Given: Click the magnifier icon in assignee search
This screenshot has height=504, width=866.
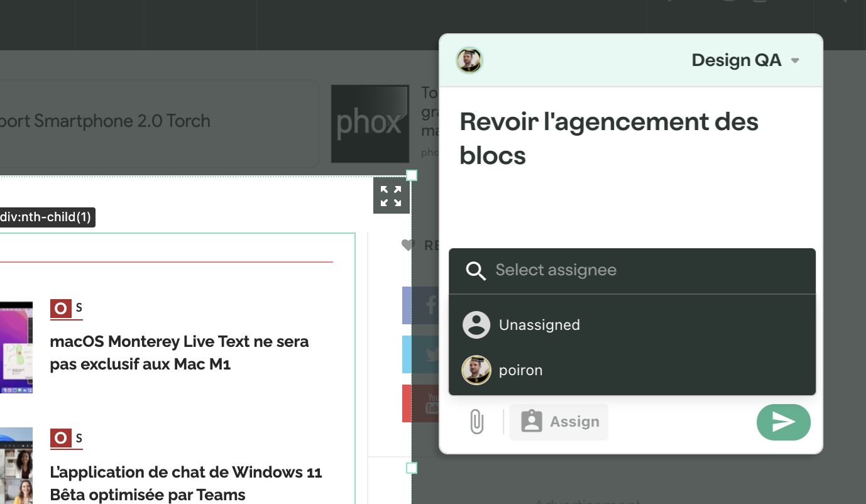Looking at the screenshot, I should 476,271.
